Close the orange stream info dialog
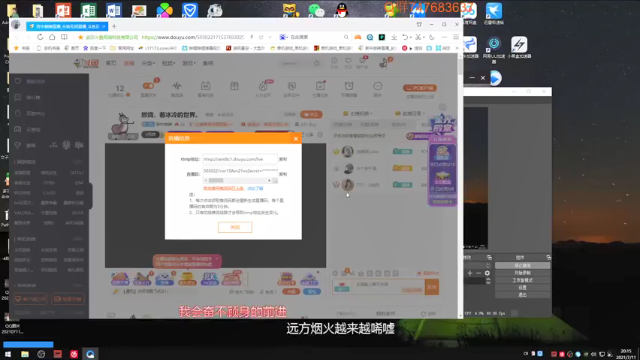Image resolution: width=640 pixels, height=360 pixels. pos(296,139)
